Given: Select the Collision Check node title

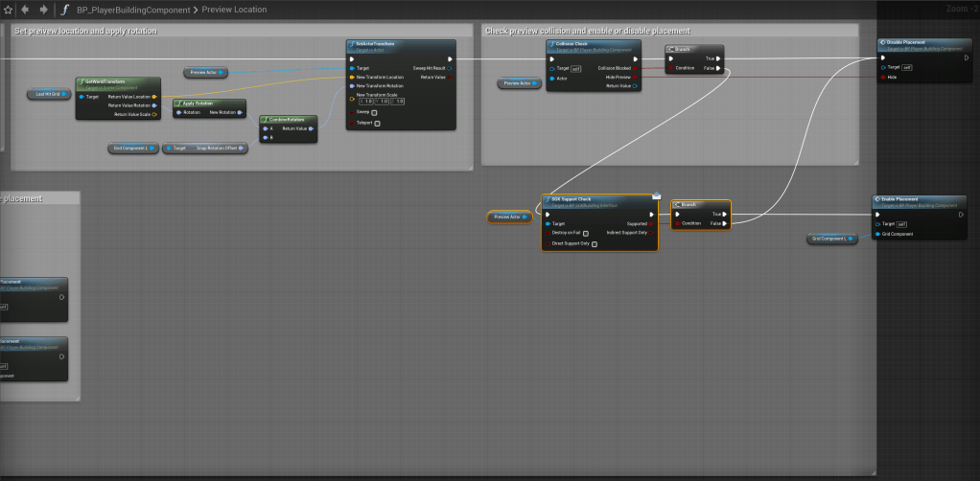Looking at the screenshot, I should pyautogui.click(x=573, y=44).
